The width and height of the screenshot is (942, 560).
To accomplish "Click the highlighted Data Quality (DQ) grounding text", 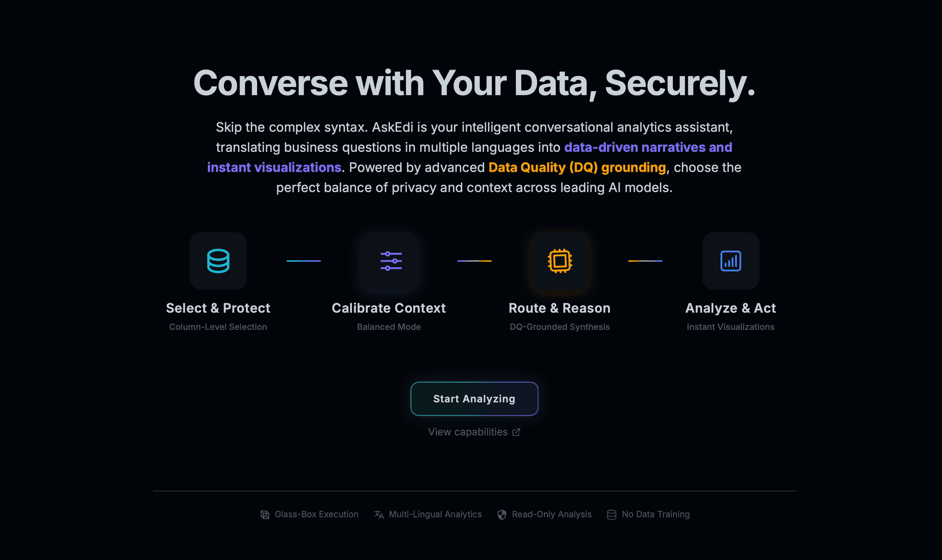I will click(577, 167).
